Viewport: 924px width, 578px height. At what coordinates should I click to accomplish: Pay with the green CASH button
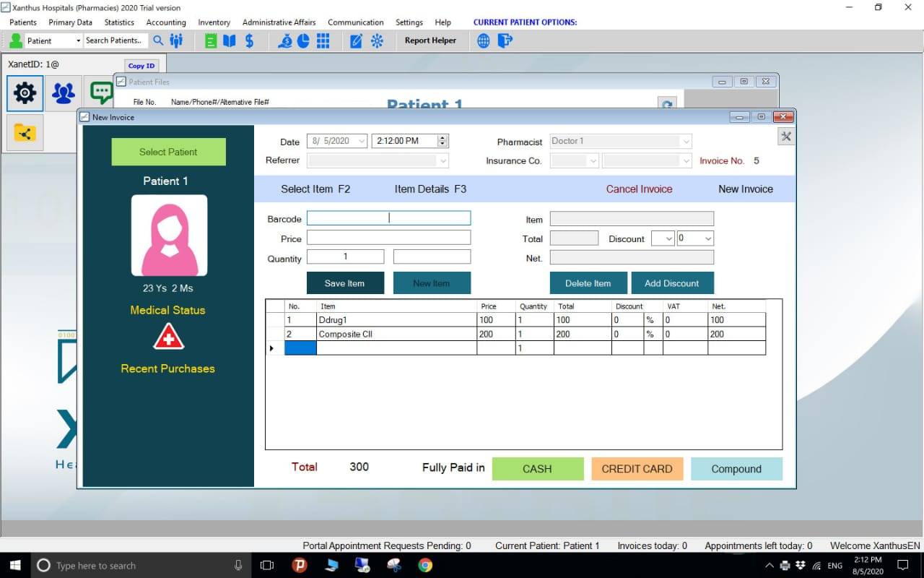click(537, 469)
